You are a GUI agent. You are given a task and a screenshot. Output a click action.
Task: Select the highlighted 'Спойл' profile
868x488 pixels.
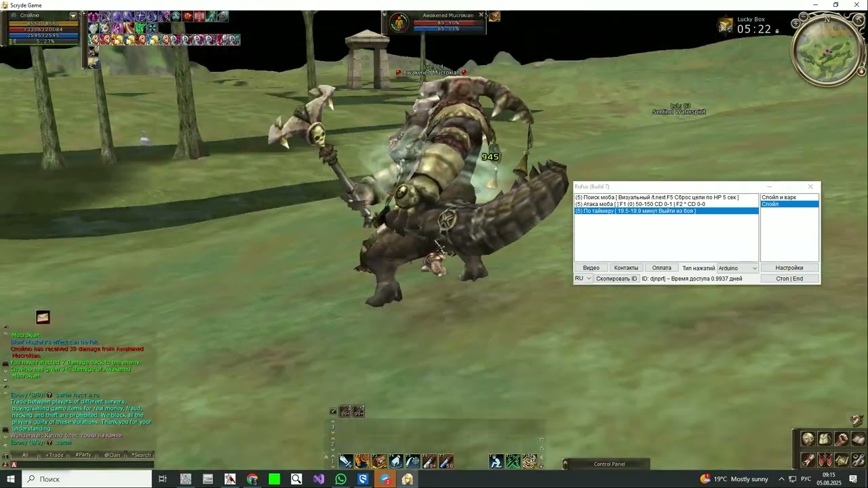click(x=789, y=204)
